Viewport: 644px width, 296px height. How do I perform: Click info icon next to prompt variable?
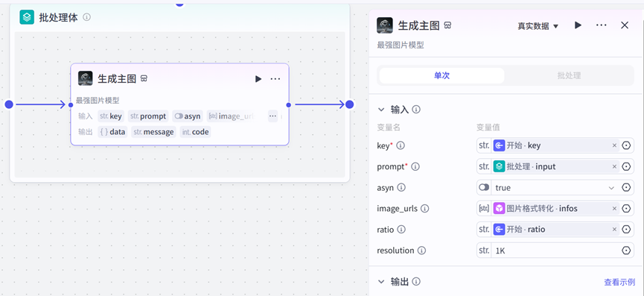pos(415,166)
